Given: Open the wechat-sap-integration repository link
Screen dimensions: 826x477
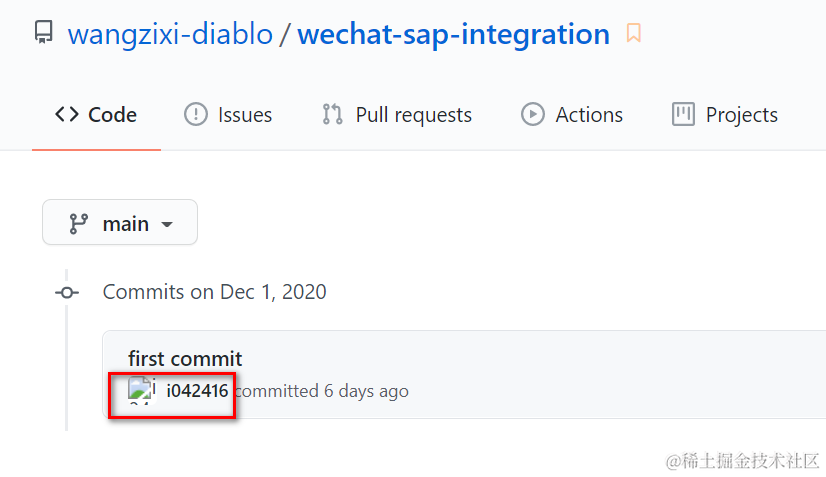Looking at the screenshot, I should point(453,34).
